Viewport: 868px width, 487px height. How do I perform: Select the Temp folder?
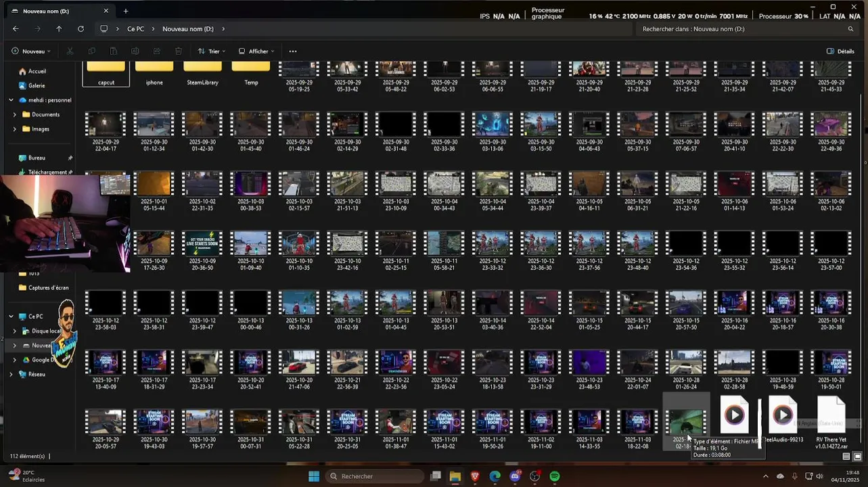click(x=251, y=74)
